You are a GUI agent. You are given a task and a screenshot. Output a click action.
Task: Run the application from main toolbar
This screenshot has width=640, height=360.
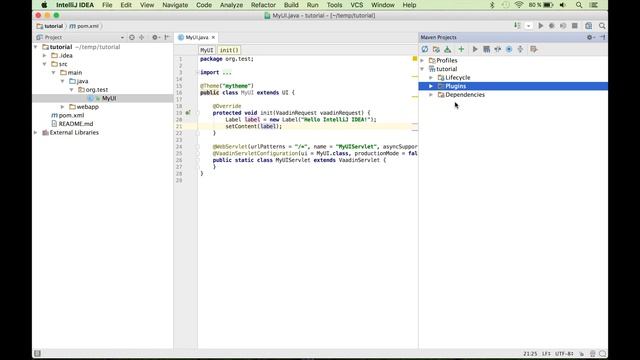[x=540, y=26]
